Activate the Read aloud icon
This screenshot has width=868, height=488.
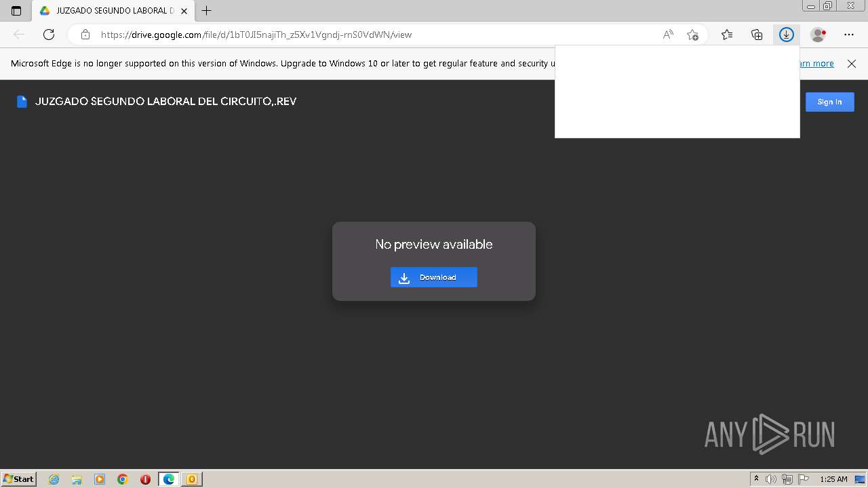click(668, 35)
